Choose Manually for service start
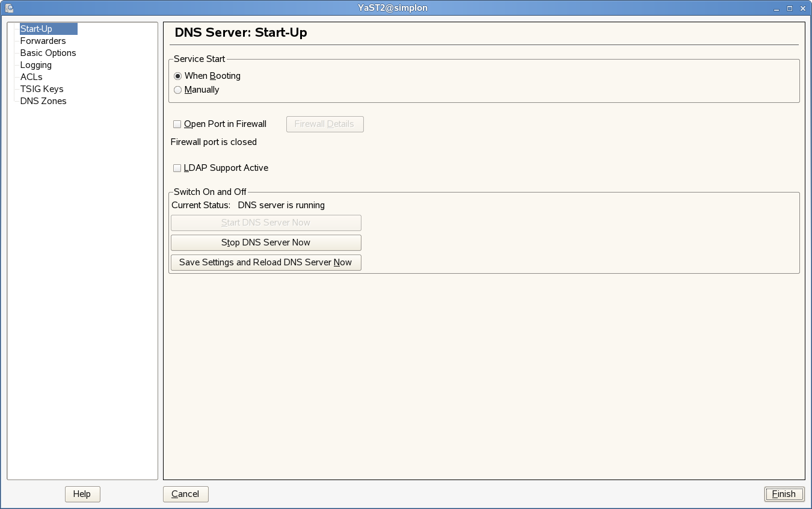812x509 pixels. click(177, 90)
